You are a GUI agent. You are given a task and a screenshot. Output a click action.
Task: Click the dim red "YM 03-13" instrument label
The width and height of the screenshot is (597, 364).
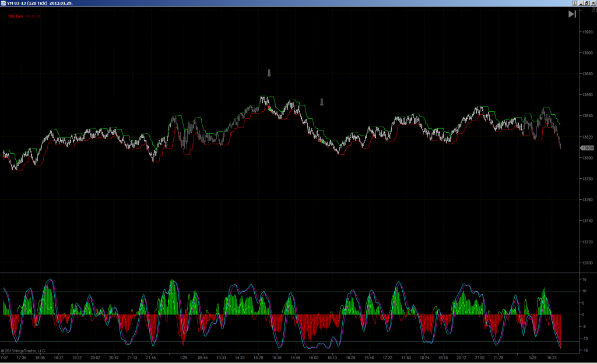coord(33,17)
